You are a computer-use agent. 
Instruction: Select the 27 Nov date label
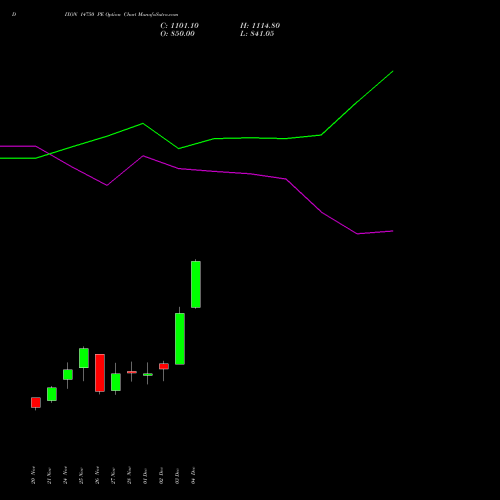(x=113, y=475)
